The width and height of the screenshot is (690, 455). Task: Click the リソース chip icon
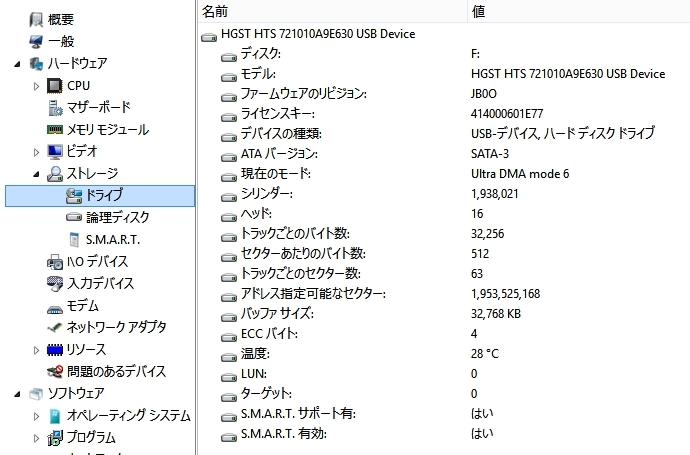click(x=55, y=350)
